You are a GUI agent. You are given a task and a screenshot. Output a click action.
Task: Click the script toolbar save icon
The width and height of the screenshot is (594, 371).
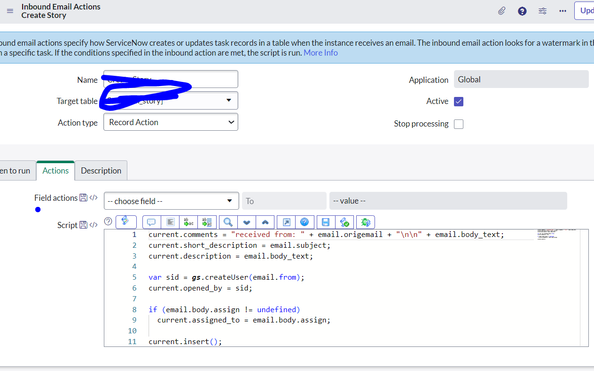[325, 222]
